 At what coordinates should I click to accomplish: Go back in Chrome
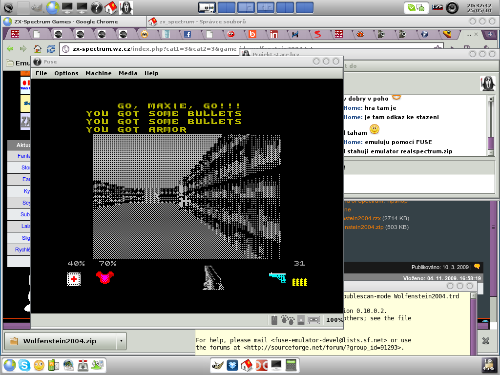click(x=10, y=49)
